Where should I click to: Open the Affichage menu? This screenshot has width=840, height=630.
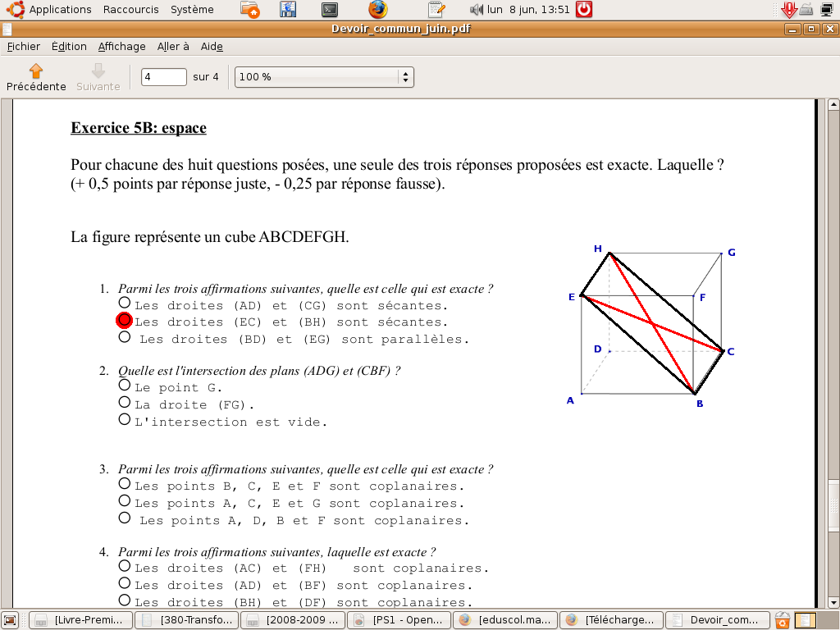pyautogui.click(x=121, y=47)
